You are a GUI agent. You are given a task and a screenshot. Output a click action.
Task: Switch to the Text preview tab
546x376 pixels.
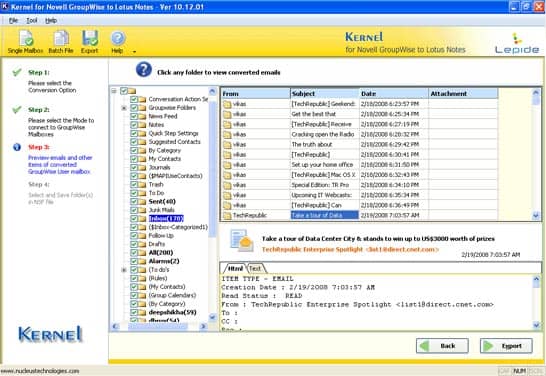255,268
